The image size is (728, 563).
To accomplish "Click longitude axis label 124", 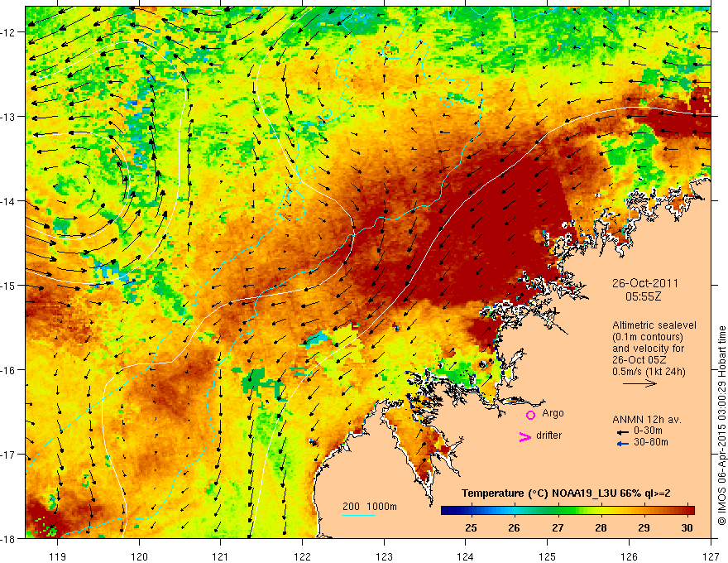I will point(465,556).
